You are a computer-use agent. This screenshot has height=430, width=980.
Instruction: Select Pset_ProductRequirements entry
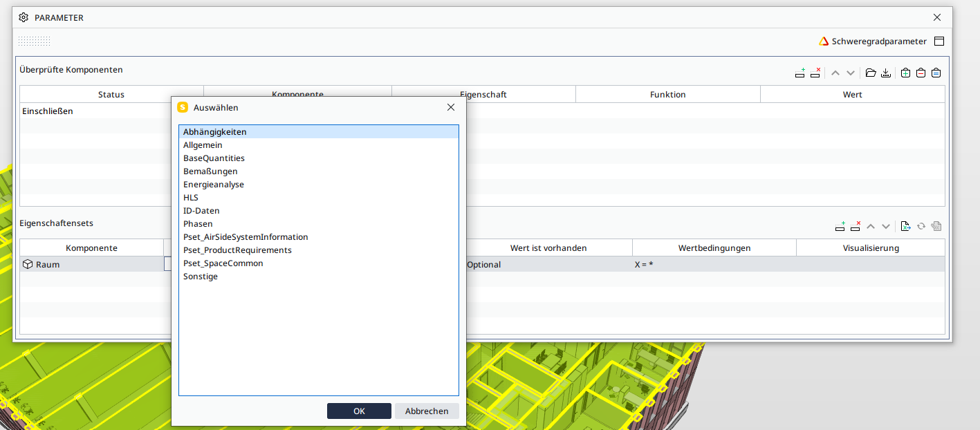pos(319,250)
